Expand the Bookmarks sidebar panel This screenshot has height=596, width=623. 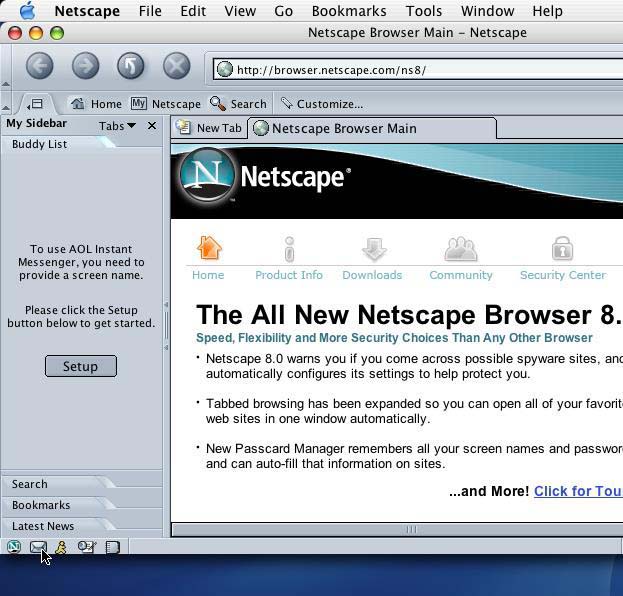coord(60,505)
